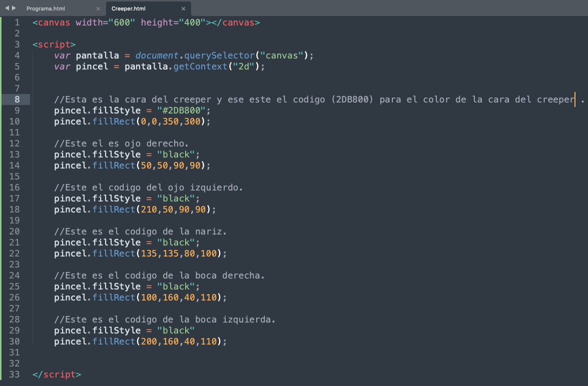Image resolution: width=588 pixels, height=386 pixels.
Task: Click the fillRect(200,160,40,110) call
Action: click(x=160, y=341)
